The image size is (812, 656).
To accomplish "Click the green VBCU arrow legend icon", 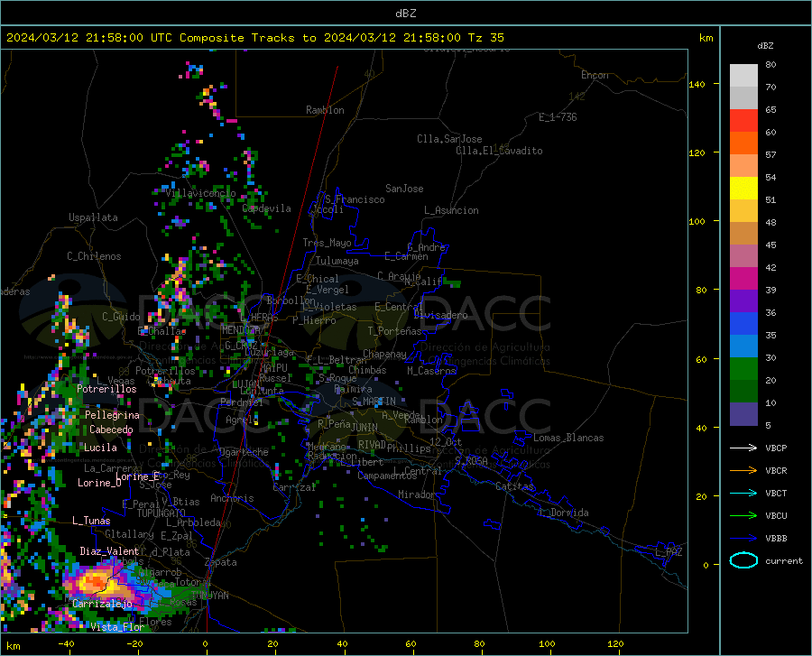I will [743, 516].
